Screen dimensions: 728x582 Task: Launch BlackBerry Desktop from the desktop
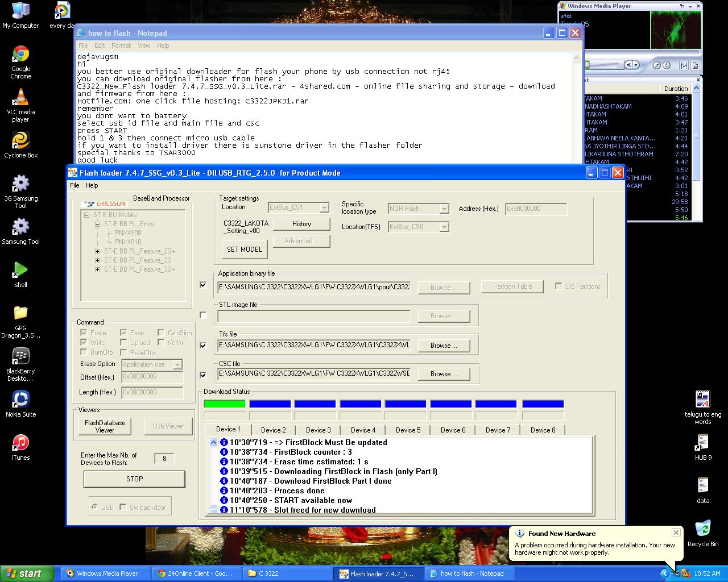[21, 365]
